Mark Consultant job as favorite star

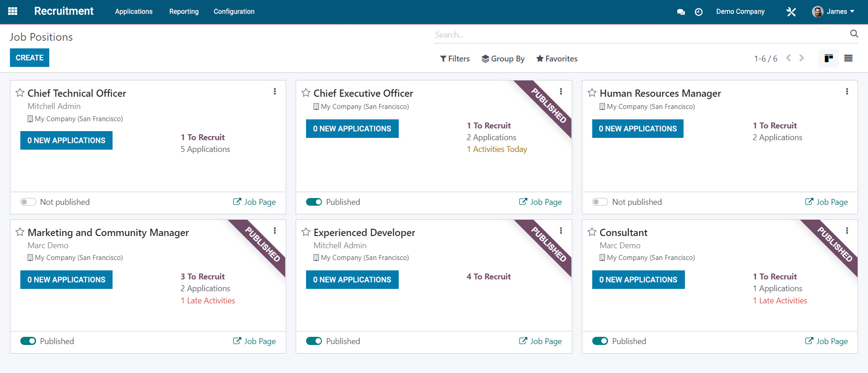592,232
